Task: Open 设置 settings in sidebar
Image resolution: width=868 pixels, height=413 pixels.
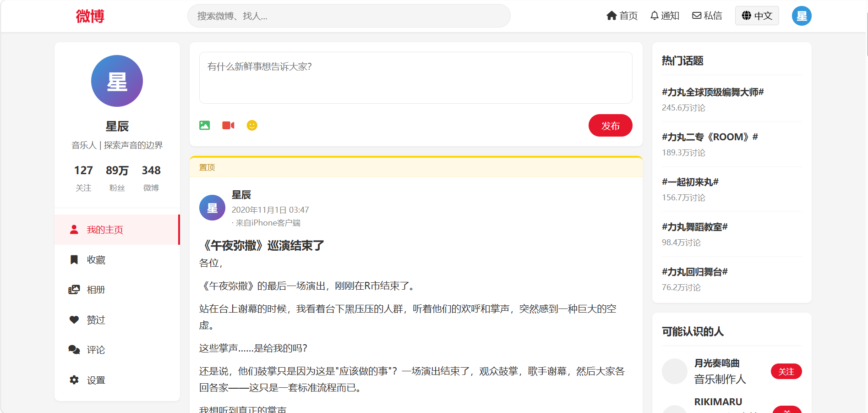Action: coord(117,380)
